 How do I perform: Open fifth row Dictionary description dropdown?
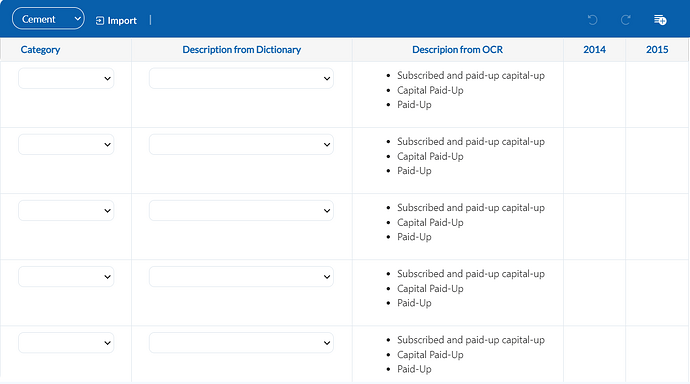pos(241,342)
